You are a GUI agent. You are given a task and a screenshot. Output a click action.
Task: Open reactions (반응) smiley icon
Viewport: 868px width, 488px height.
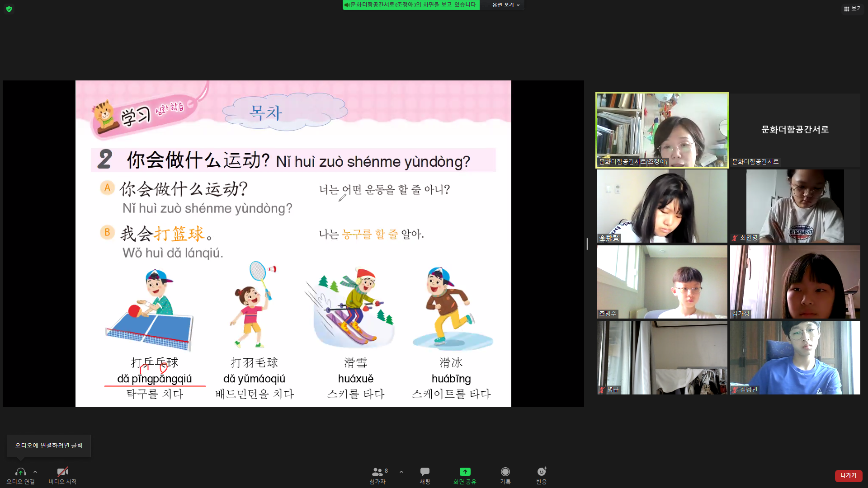point(541,472)
